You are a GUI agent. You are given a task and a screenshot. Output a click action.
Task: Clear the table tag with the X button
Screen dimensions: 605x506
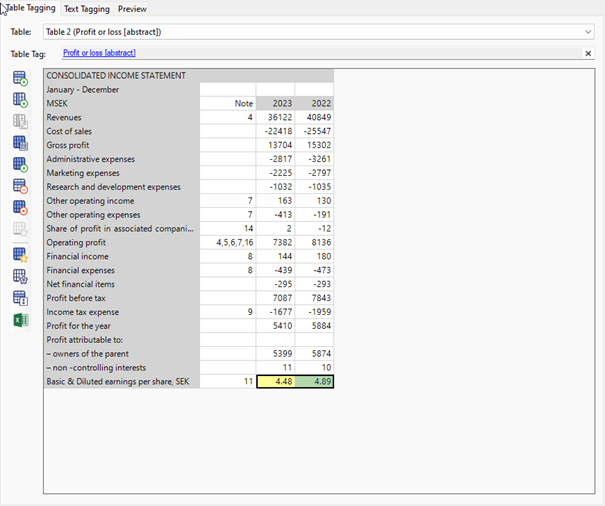tap(588, 54)
